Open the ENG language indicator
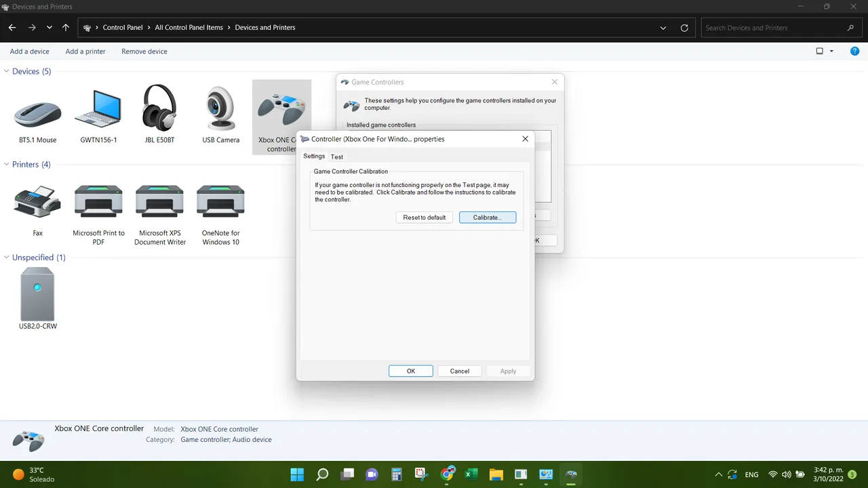Screen dimensions: 868x488 click(751, 474)
